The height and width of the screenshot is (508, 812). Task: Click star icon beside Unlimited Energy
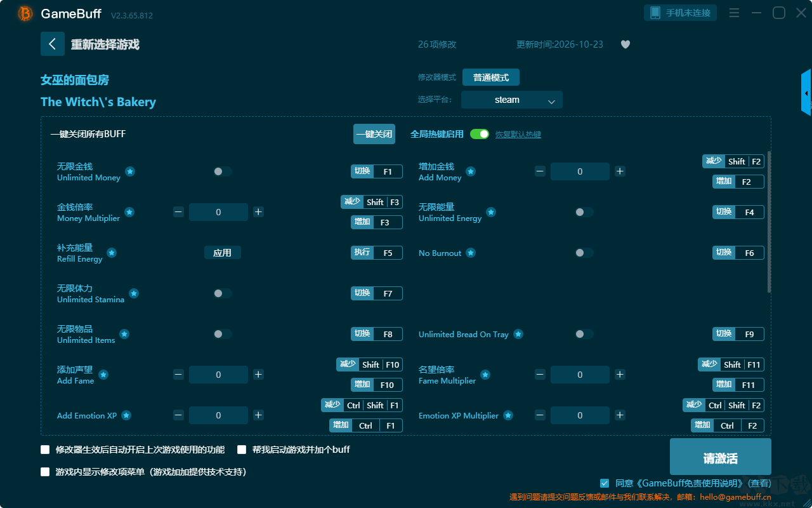tap(491, 212)
